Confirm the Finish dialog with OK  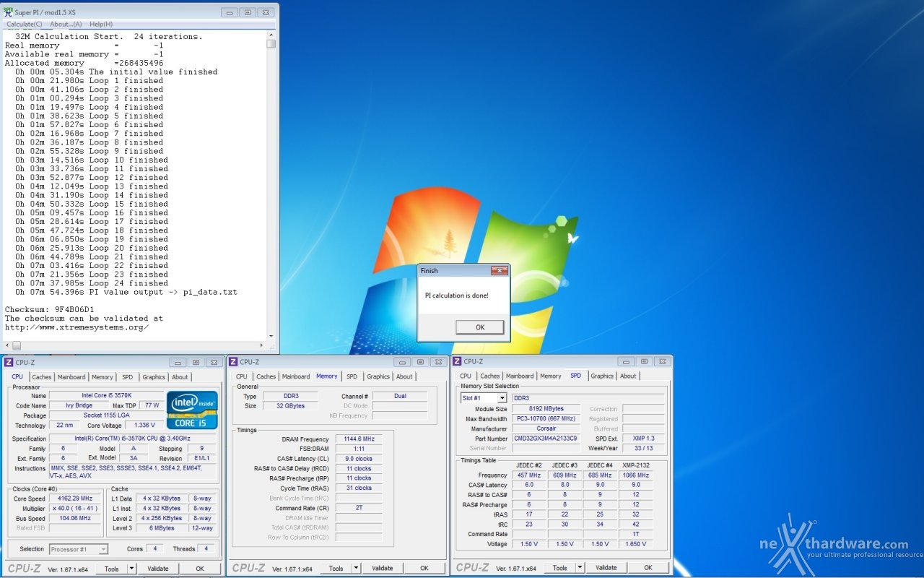tap(480, 327)
